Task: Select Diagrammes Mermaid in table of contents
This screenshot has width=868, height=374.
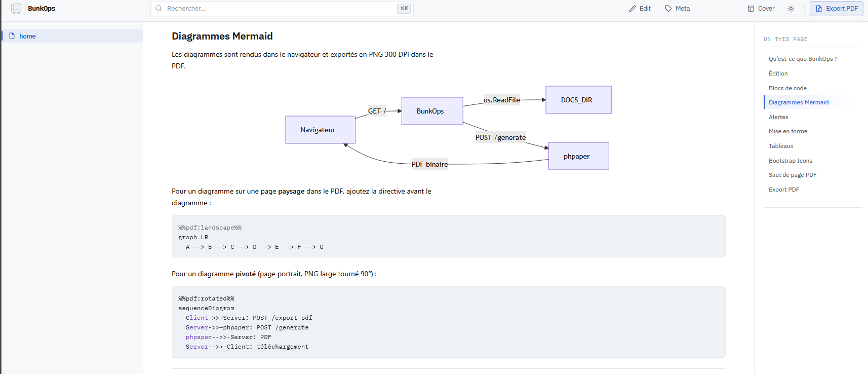Action: (799, 102)
